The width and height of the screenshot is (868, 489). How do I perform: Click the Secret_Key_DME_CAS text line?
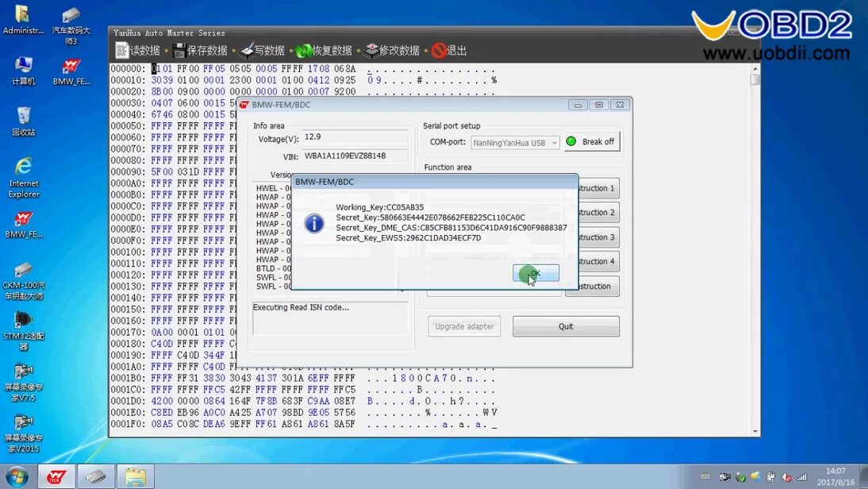[x=451, y=228]
